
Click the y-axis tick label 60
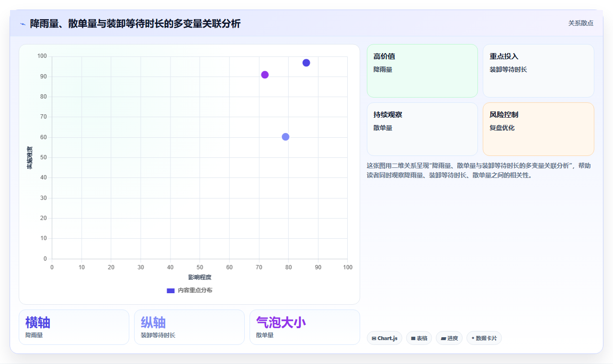44,137
